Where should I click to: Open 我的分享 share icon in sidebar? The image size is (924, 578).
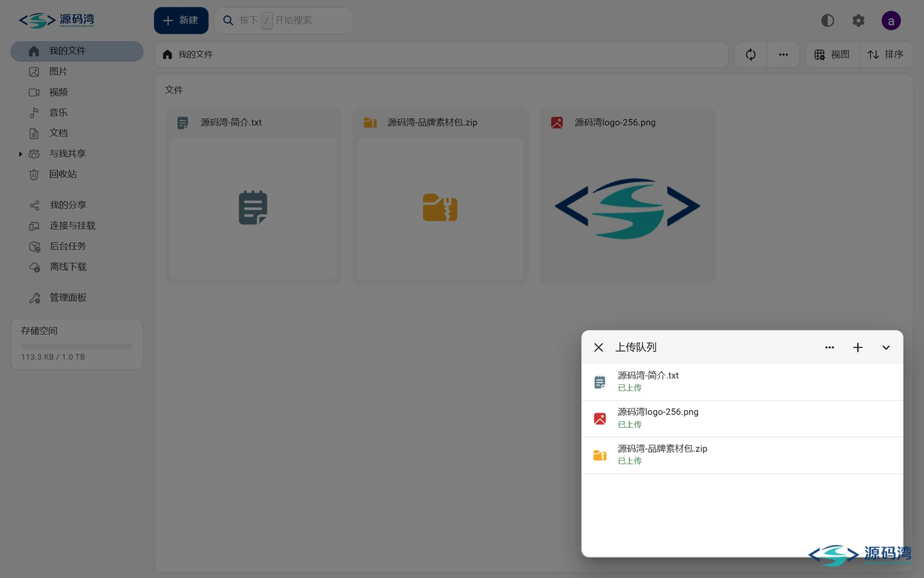pos(34,205)
